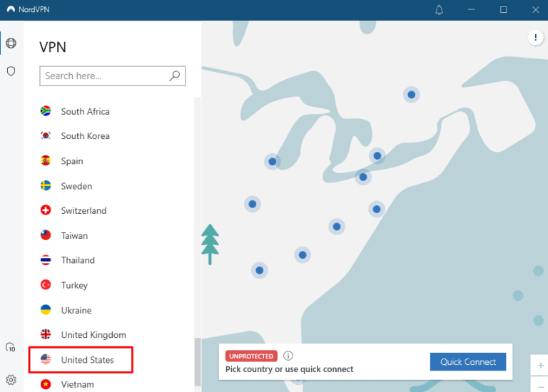The height and width of the screenshot is (392, 548).
Task: Select United States from country list
Action: click(87, 360)
